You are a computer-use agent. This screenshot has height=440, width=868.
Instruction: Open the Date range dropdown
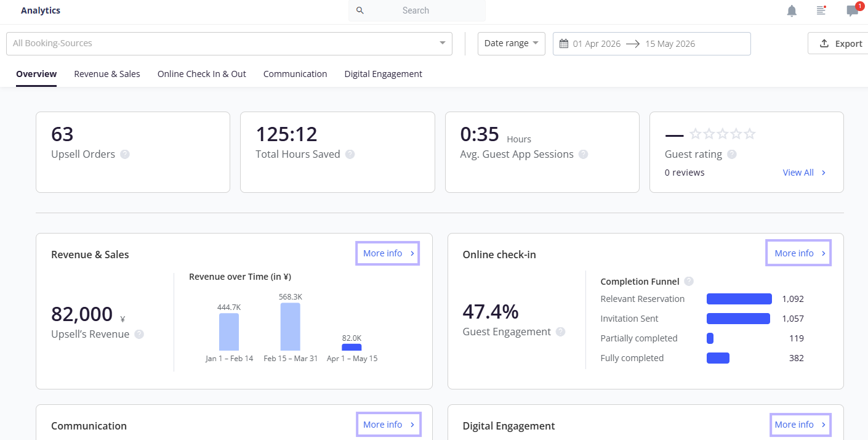pyautogui.click(x=512, y=44)
